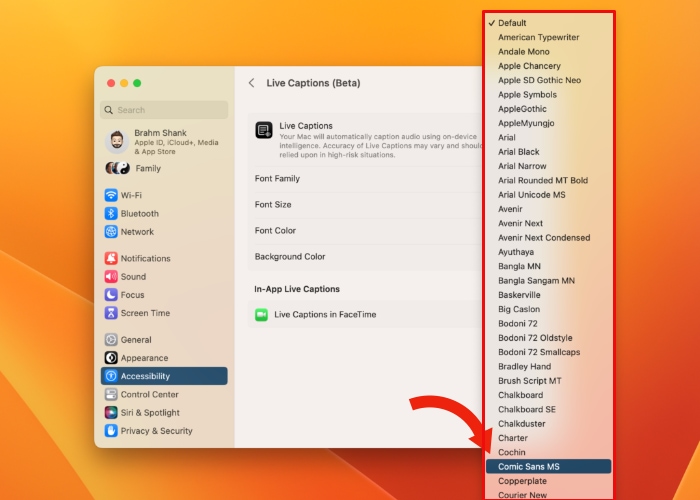Screen dimensions: 700x500
Task: Click the Focus moon icon
Action: click(111, 295)
